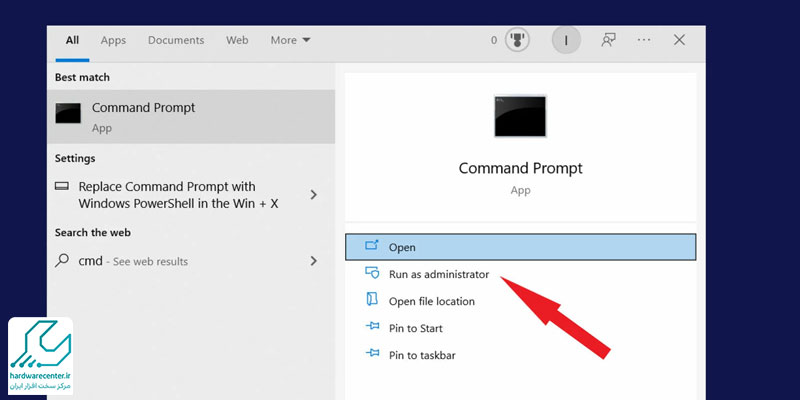Open the feedback person icon
The height and width of the screenshot is (400, 800).
coord(608,40)
